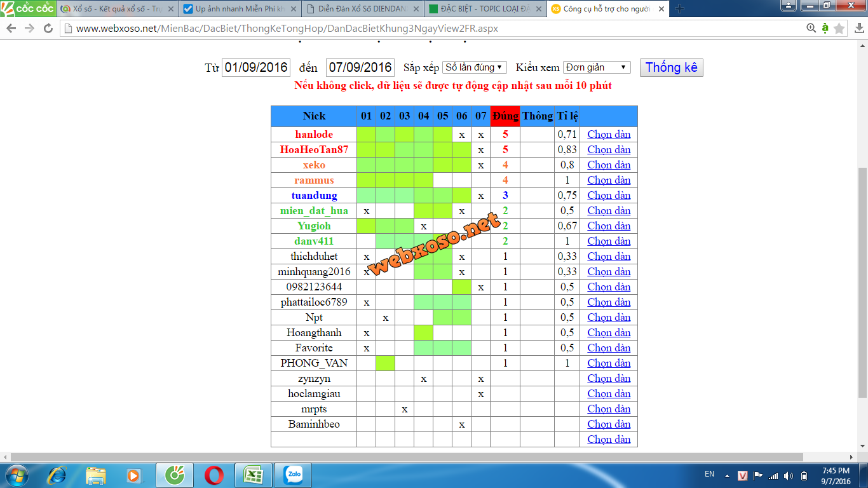
Task: Open the Cốc Cốc download arrow icon
Action: click(825, 29)
